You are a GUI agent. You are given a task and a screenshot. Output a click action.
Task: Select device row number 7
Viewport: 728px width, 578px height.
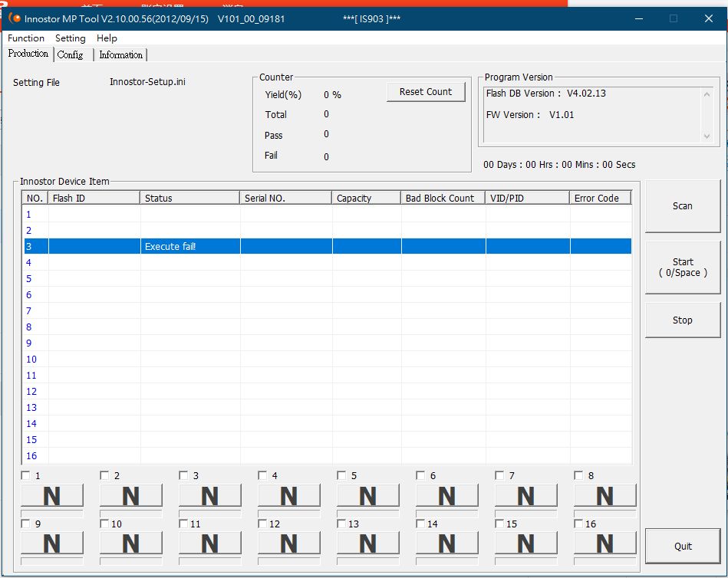pos(328,310)
